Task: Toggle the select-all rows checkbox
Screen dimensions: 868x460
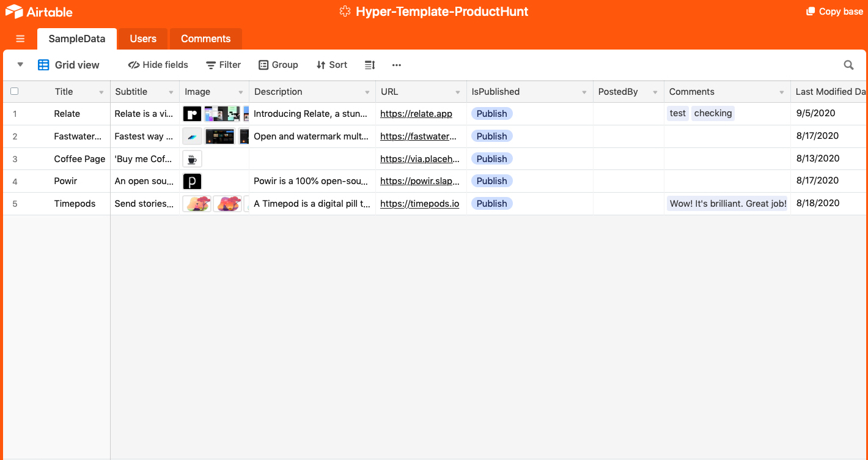Action: pos(15,91)
